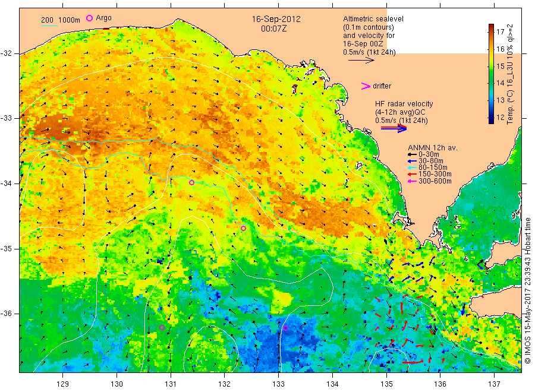Click the 'Altimetric sealevel' heading text

pyautogui.click(x=373, y=19)
